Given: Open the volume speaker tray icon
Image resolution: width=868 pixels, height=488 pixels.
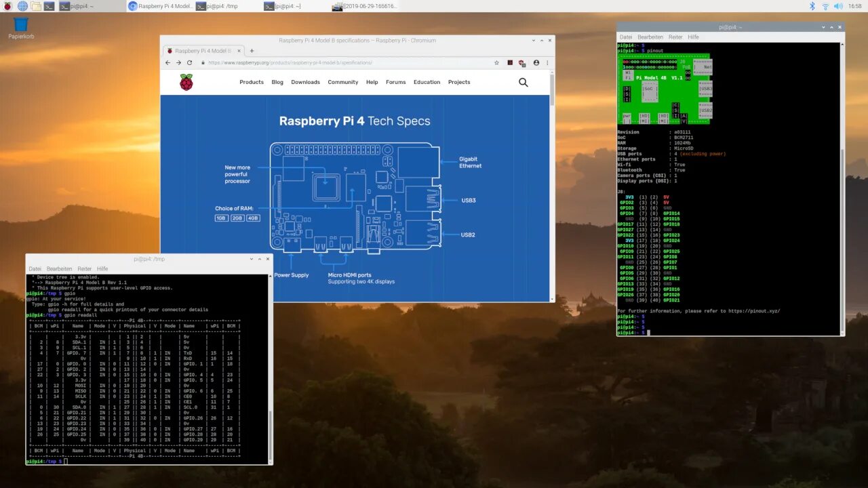Looking at the screenshot, I should (x=839, y=6).
